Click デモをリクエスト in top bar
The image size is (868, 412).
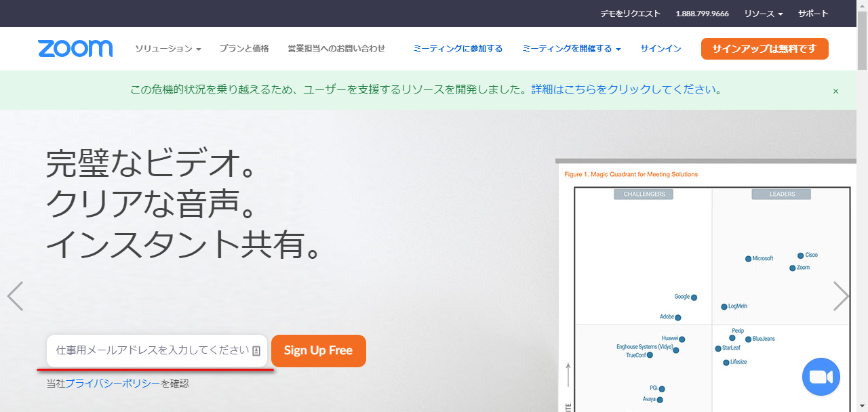(631, 14)
